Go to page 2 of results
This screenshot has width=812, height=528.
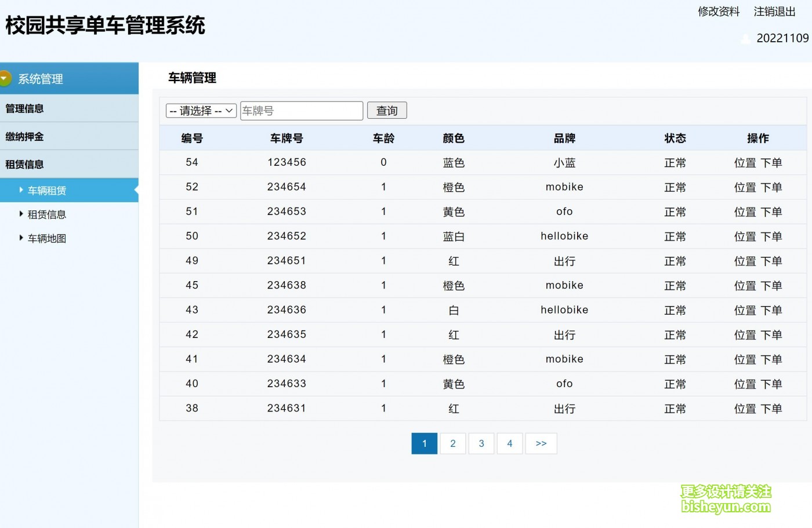(453, 443)
